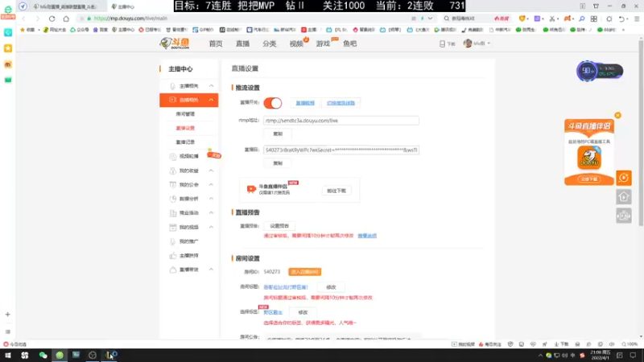Open the blue link after the preview review notice

point(367,236)
